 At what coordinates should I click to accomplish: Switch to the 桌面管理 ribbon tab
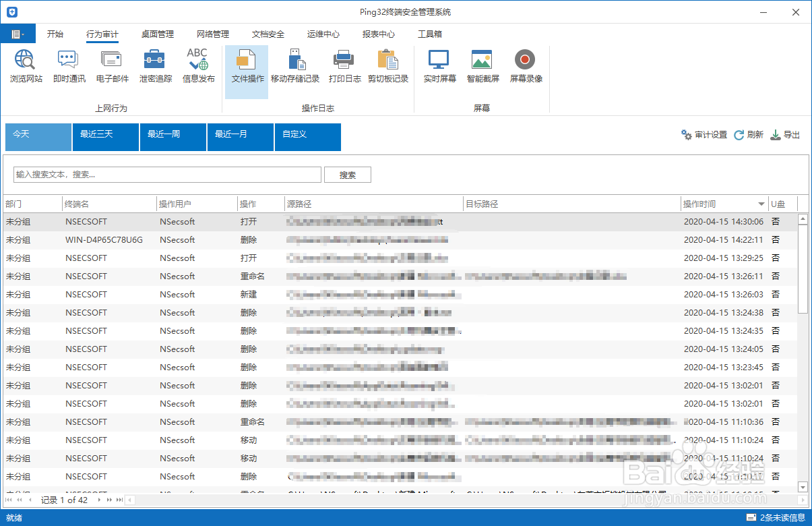(158, 34)
